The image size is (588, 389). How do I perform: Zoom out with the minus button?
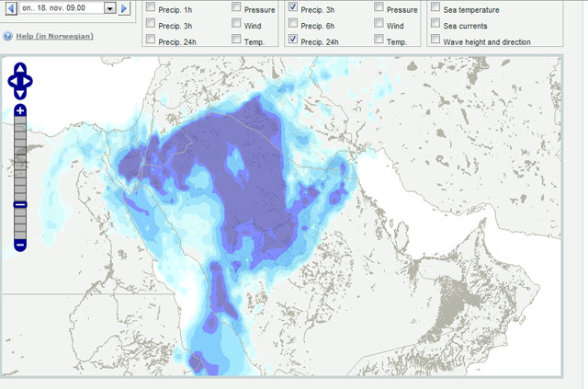tap(20, 246)
